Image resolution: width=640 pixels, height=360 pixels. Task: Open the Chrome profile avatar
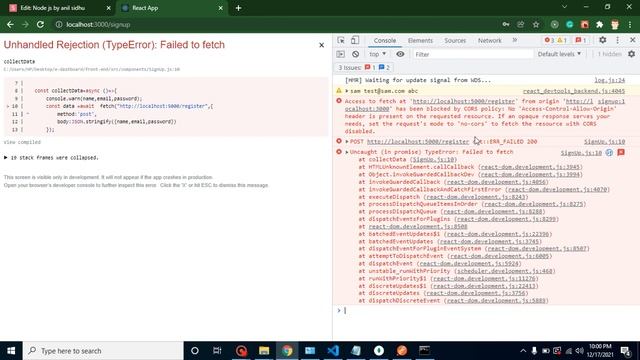(x=615, y=24)
